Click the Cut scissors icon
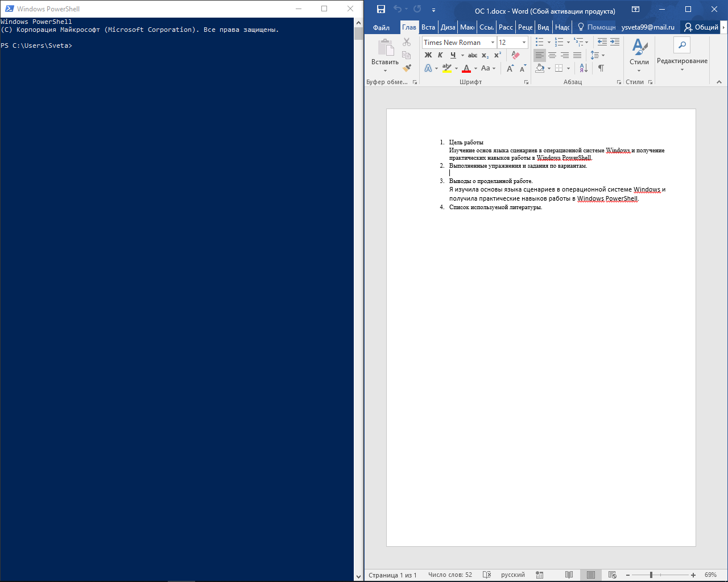 [407, 42]
